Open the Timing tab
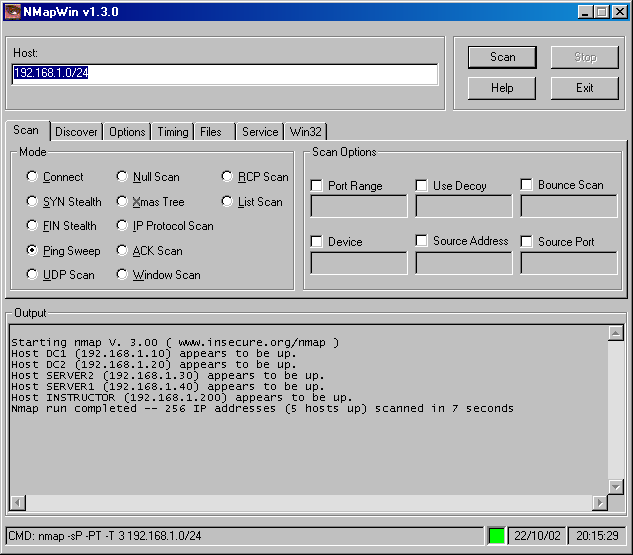The width and height of the screenshot is (633, 555). pyautogui.click(x=173, y=132)
